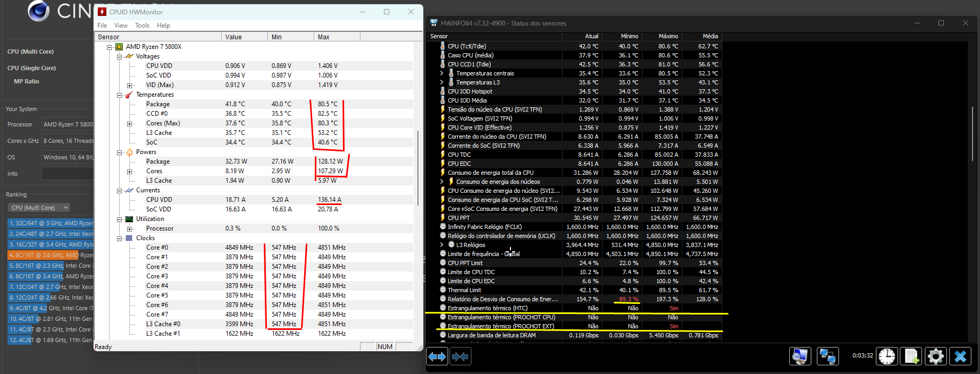The width and height of the screenshot is (980, 374).
Task: Click the bolt icon beside CPU TDC
Action: (442, 155)
